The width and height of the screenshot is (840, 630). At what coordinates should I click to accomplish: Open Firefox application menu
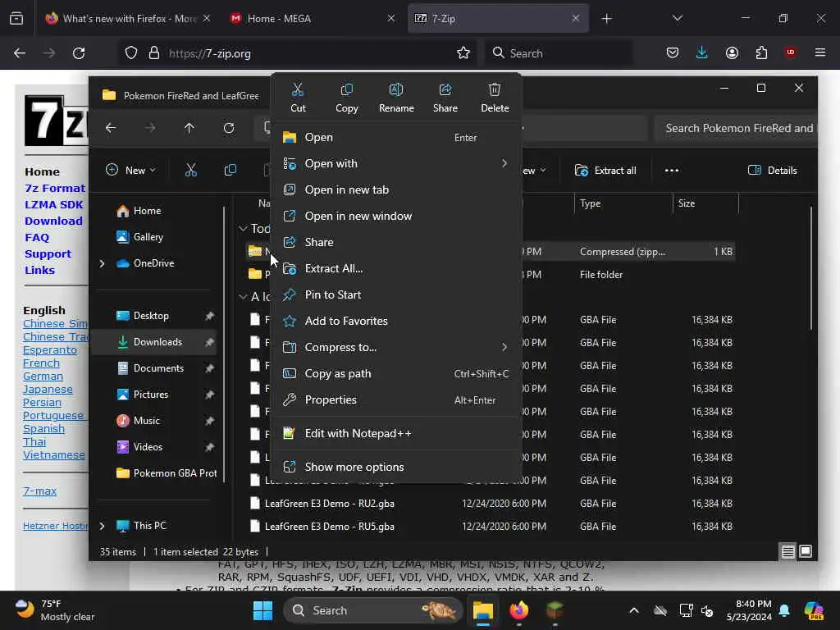click(x=819, y=53)
